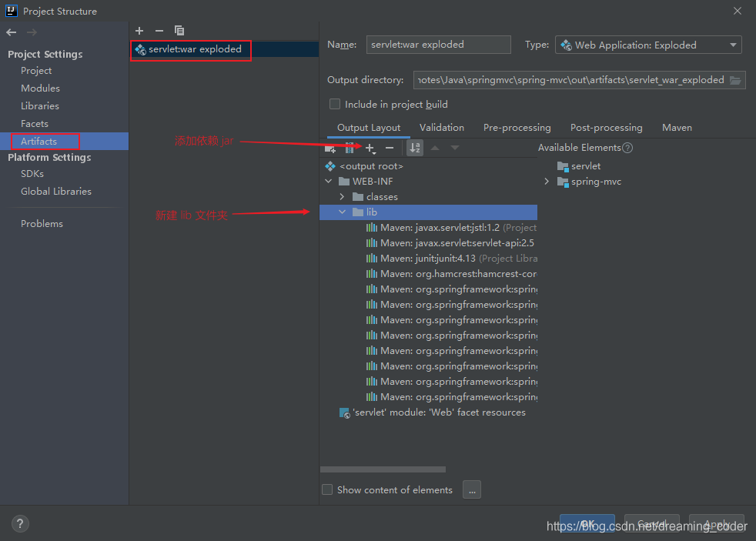756x541 pixels.
Task: Enable Include in project build checkbox
Action: click(x=335, y=104)
